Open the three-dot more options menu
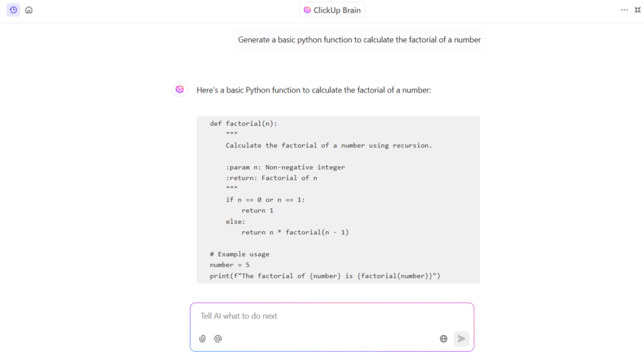644x360 pixels. pos(624,10)
